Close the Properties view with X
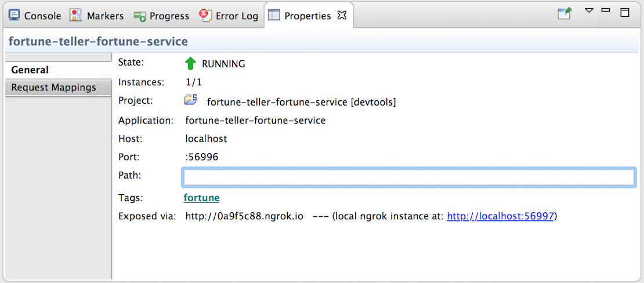Viewport: 644px width, 283px height. click(x=342, y=16)
